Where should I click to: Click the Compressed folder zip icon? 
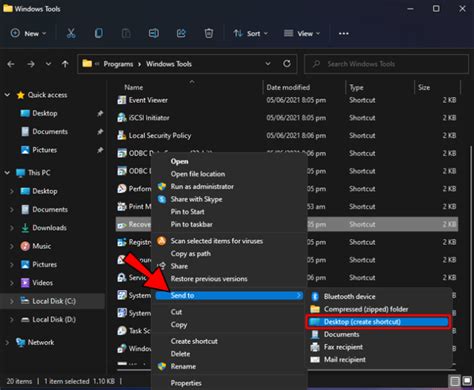[x=315, y=309]
